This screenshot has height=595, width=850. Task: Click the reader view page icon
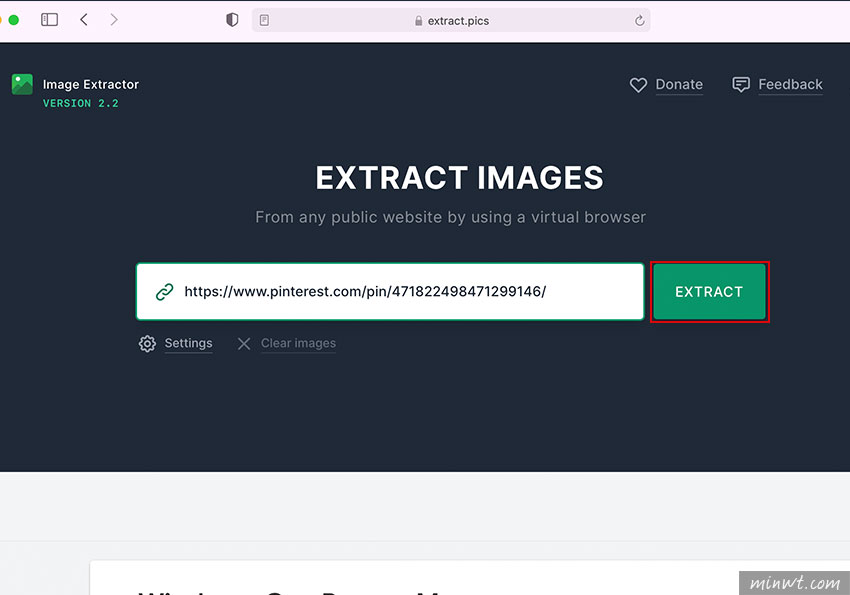pos(264,21)
